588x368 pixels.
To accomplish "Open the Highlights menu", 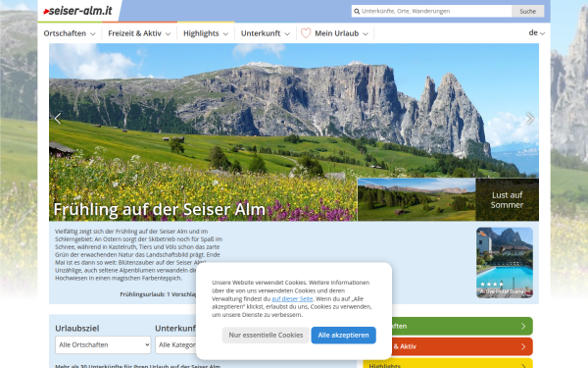I will [206, 33].
